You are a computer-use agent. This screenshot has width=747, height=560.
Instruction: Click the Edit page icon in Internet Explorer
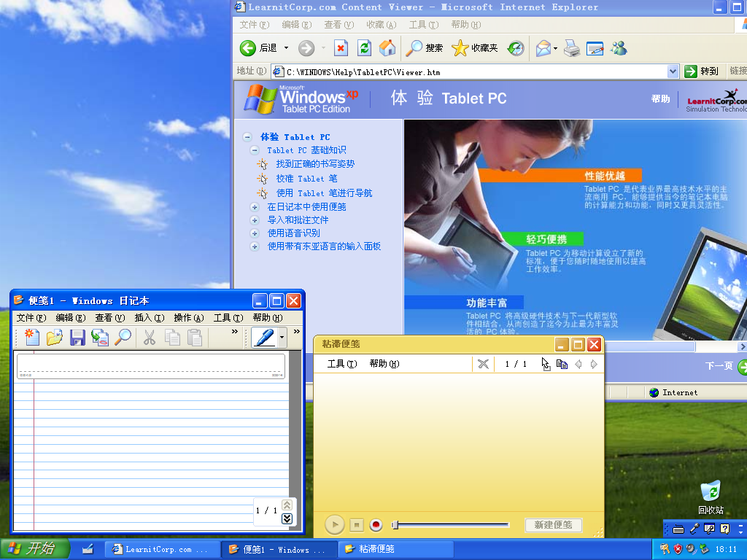[595, 49]
